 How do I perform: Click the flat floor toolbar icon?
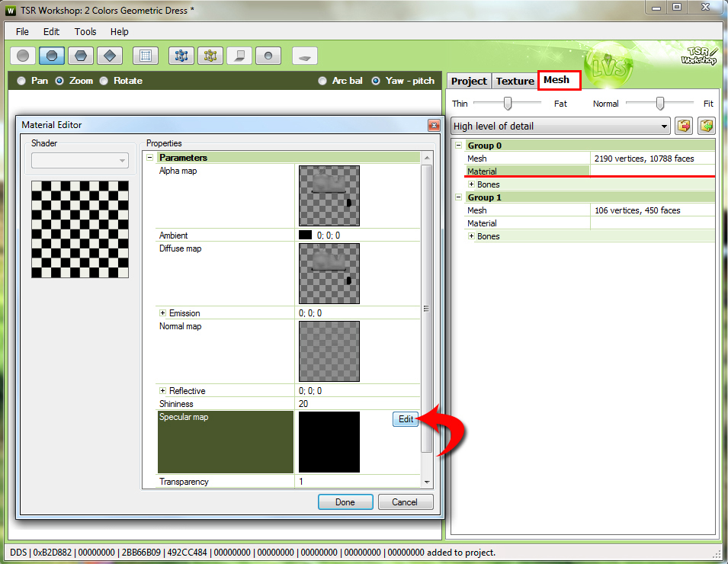tap(305, 56)
